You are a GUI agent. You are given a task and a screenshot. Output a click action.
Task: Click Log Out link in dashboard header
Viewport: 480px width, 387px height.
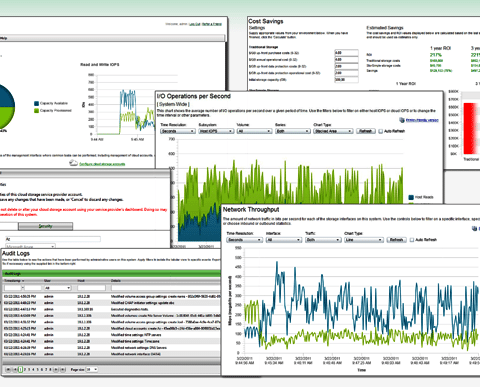[x=194, y=24]
